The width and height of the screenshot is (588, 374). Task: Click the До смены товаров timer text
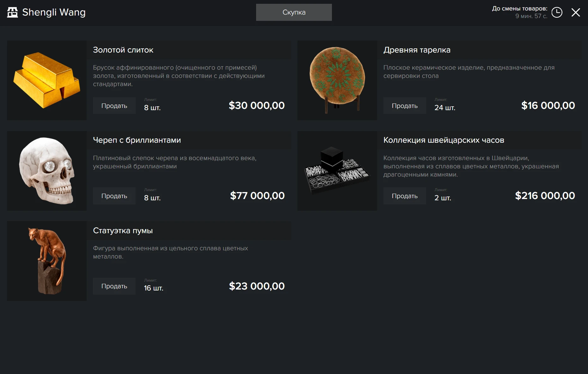(x=519, y=12)
